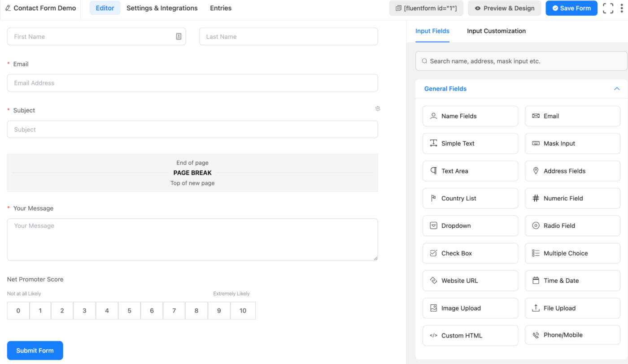The width and height of the screenshot is (628, 364).
Task: Click the Save Form button
Action: point(571,8)
